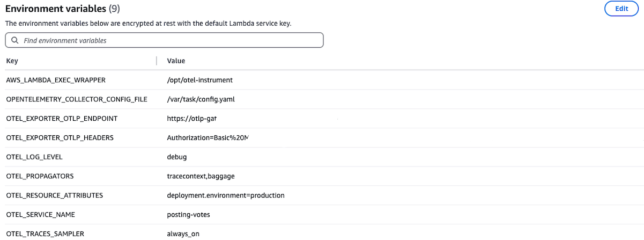The image size is (644, 240).
Task: Click the Key column header
Action: click(x=12, y=61)
